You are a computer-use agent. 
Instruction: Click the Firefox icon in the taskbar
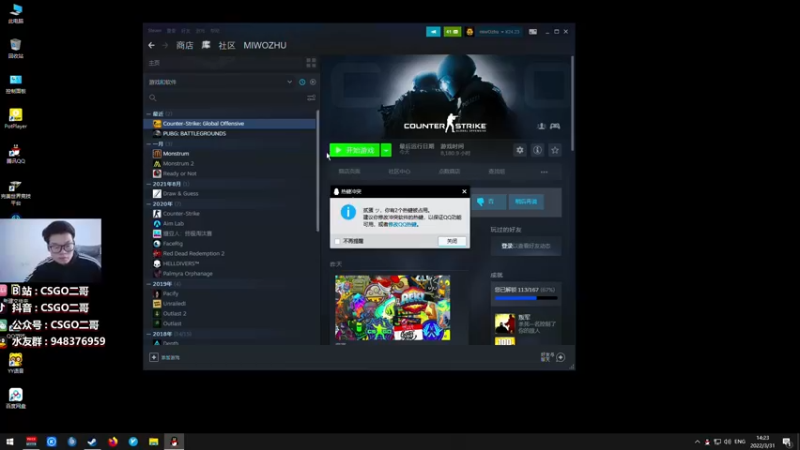[x=113, y=441]
